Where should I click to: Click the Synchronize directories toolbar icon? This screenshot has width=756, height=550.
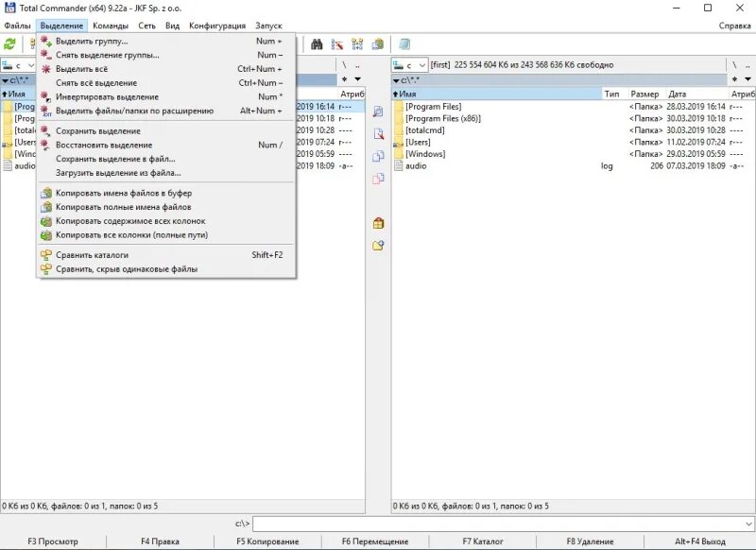point(357,44)
